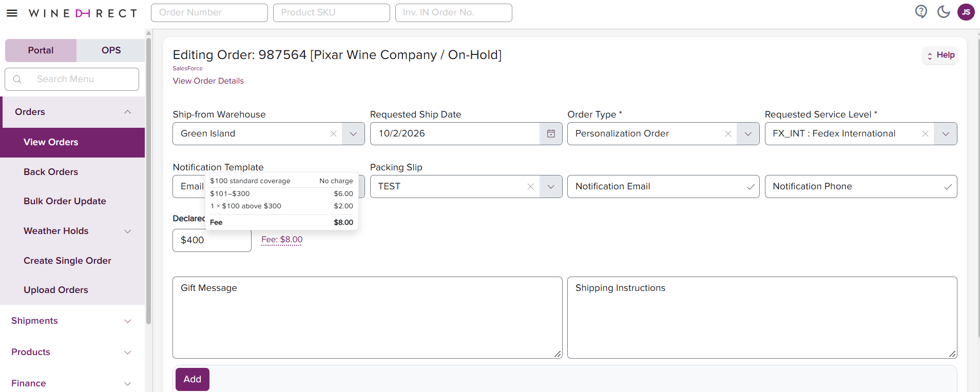Click the Fee: $8.00 link
Viewport: 980px width, 392px height.
click(x=282, y=240)
